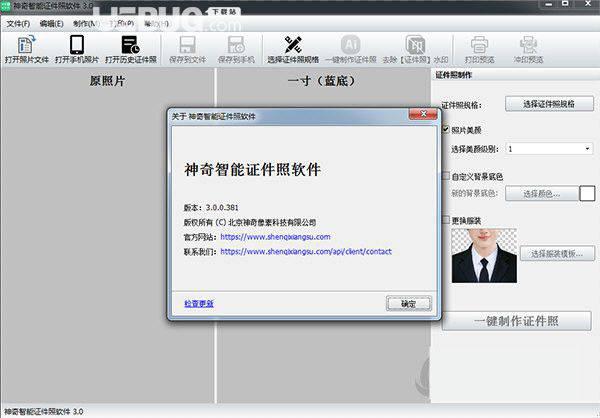Click the large 一键制作证件照 button
Screen dimensions: 600x418
coord(517,320)
